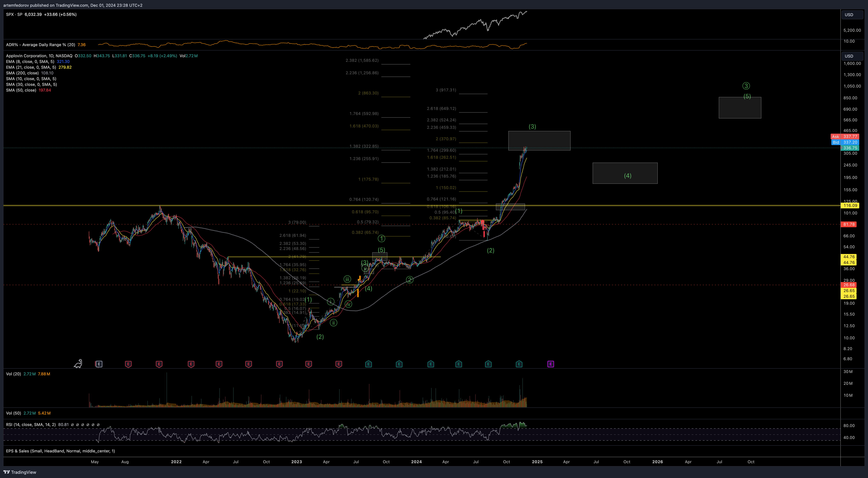
Task: Click the EPS & Sales indicator legend
Action: click(60, 451)
